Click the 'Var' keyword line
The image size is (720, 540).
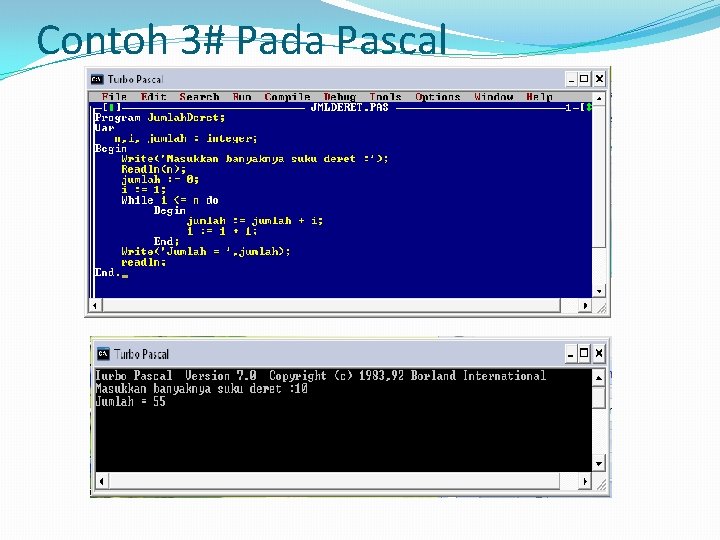(x=104, y=128)
